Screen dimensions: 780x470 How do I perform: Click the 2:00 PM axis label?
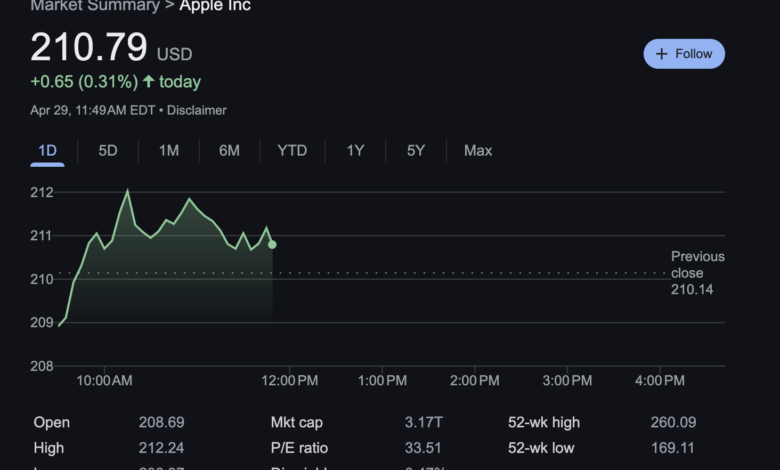point(475,380)
